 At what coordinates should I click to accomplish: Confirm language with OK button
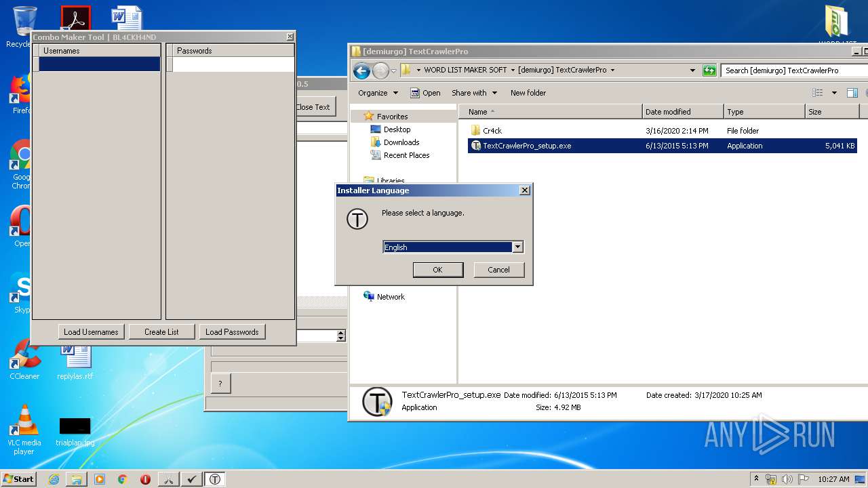[438, 270]
